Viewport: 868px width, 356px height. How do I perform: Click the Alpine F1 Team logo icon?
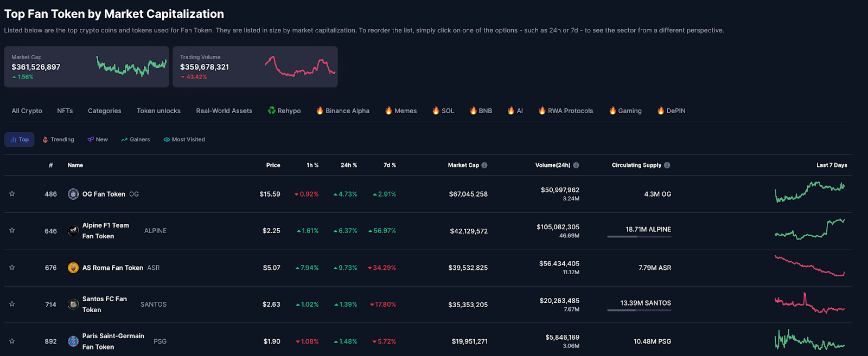73,231
